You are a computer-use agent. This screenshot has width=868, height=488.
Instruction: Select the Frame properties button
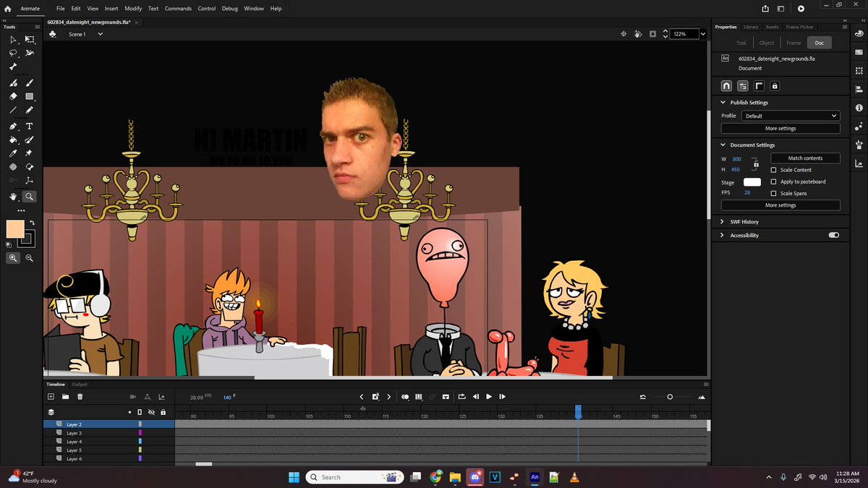pyautogui.click(x=793, y=43)
